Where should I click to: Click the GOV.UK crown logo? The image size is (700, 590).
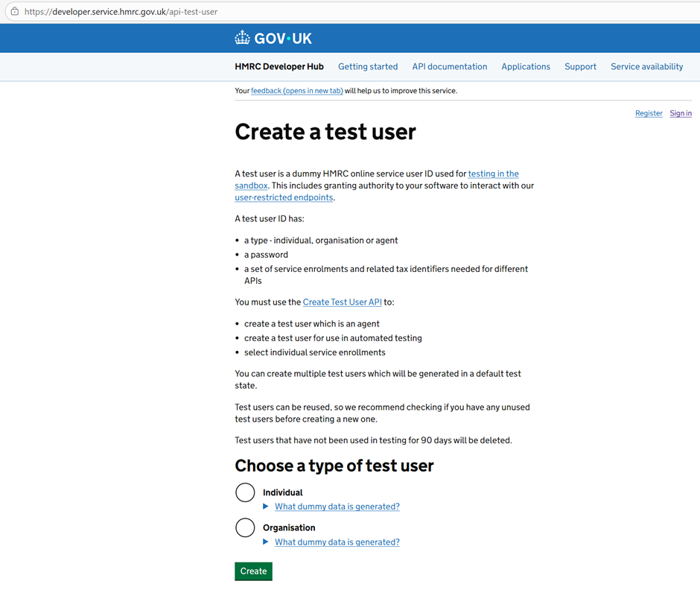point(273,38)
